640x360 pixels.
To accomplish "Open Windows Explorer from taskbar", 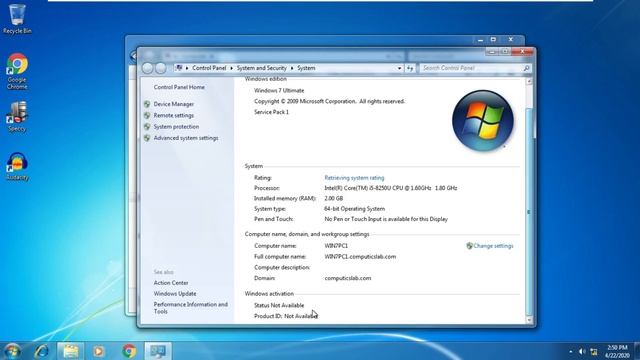I will pos(71,351).
